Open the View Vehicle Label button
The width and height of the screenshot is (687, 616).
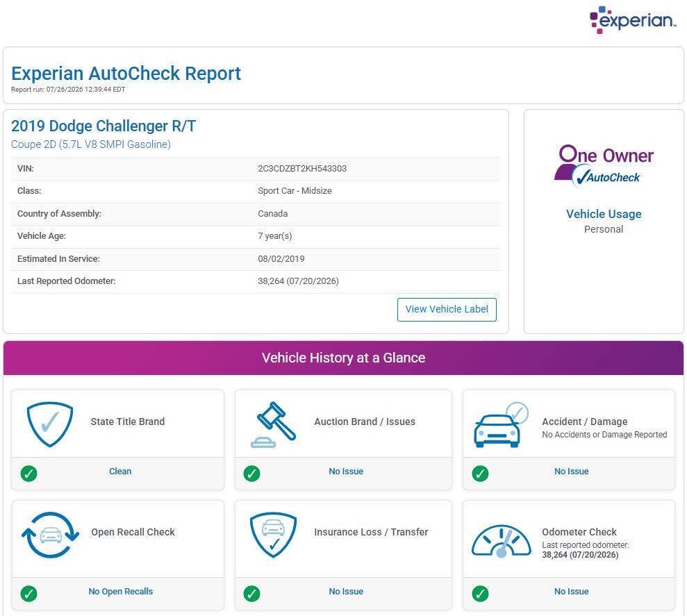coord(447,309)
